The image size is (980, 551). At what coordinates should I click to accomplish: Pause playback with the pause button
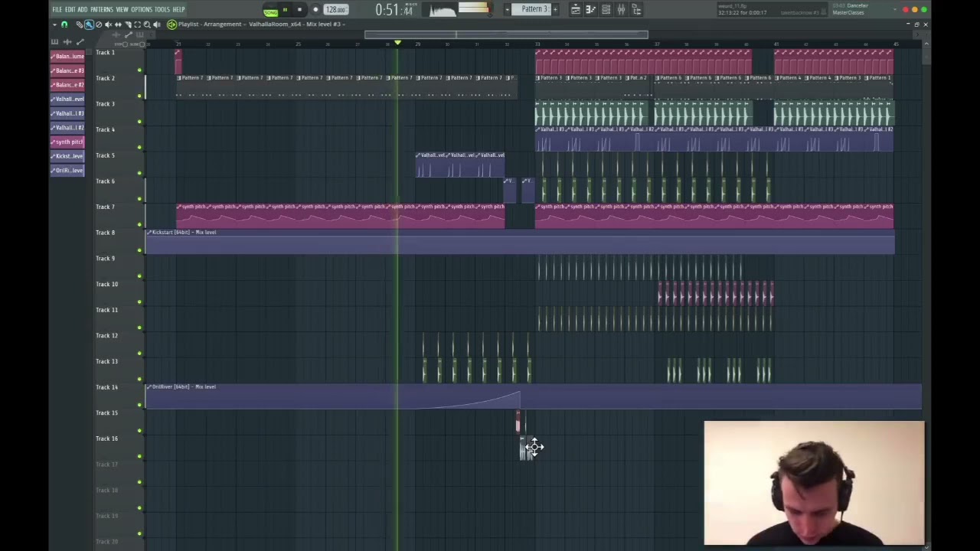tap(285, 10)
